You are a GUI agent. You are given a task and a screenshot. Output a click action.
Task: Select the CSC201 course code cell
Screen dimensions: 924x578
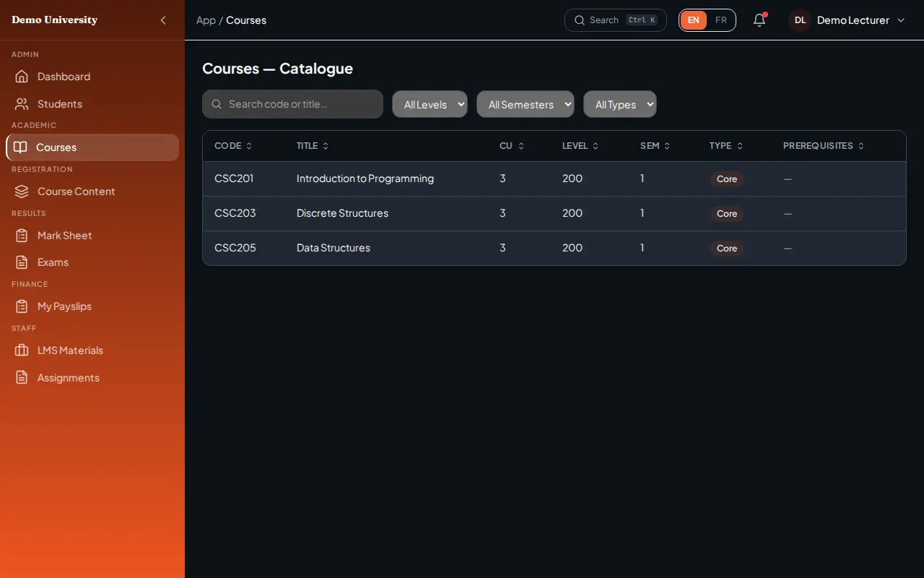pyautogui.click(x=234, y=178)
